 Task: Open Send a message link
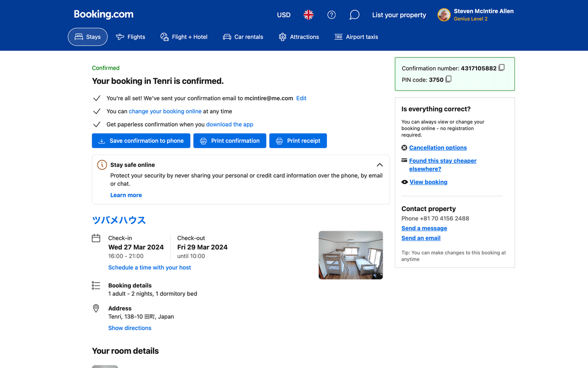coord(424,228)
